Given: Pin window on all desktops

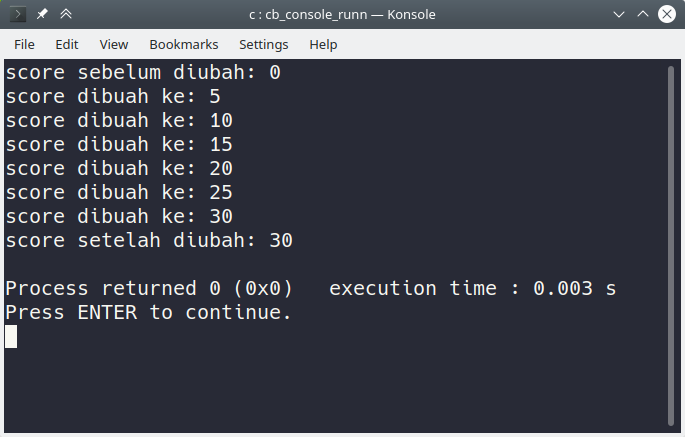Looking at the screenshot, I should [x=42, y=15].
